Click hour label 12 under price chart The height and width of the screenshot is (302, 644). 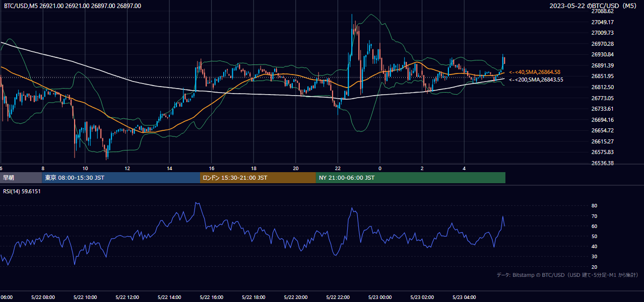tap(127, 168)
